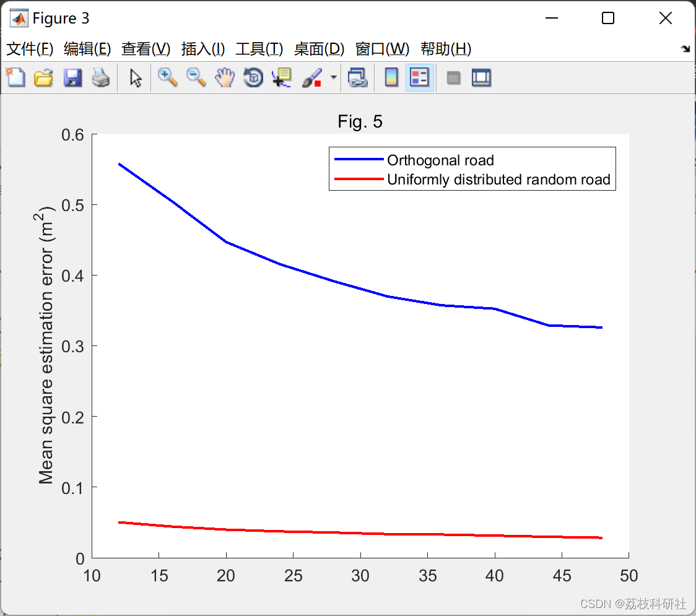Click the blue Orthogonal road curve
This screenshot has width=696, height=616.
(360, 289)
